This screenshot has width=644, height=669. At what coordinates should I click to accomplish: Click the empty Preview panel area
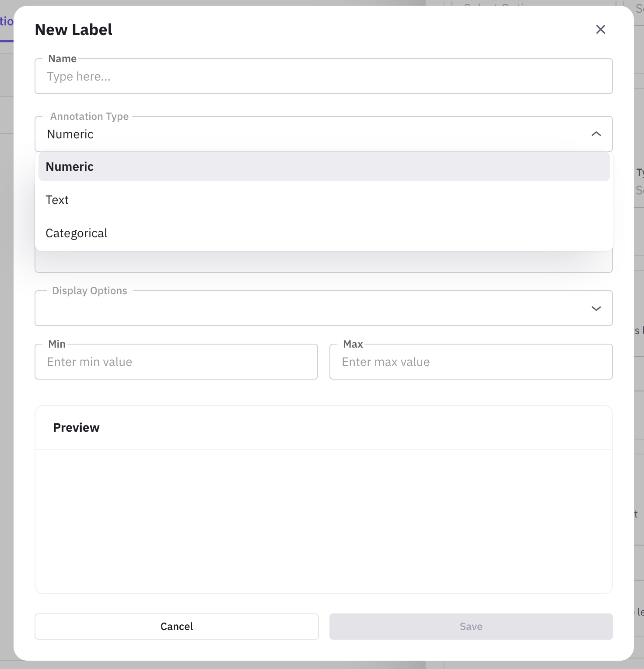tap(324, 521)
